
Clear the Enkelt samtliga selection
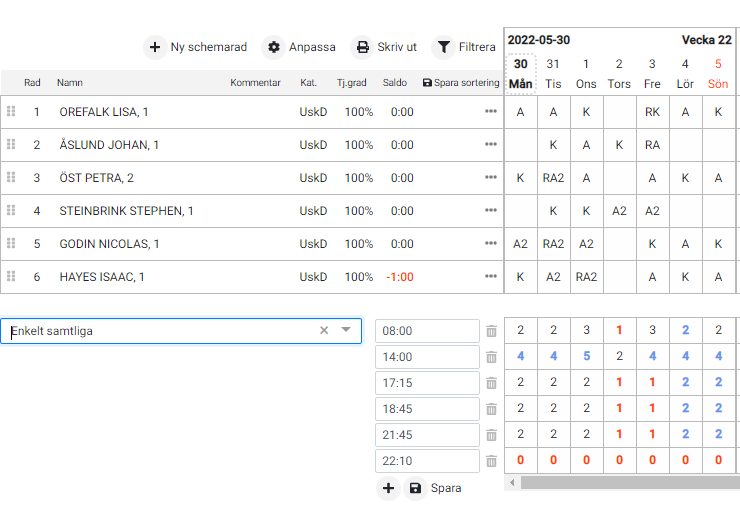(324, 330)
